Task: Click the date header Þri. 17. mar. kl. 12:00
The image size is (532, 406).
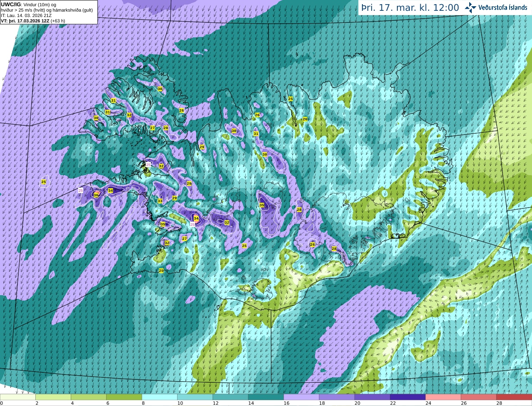Action: [410, 8]
